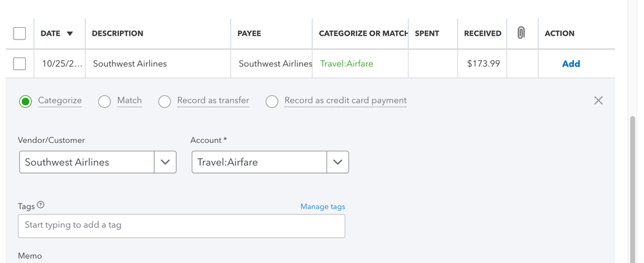Select the Match radio button
This screenshot has height=263, width=644.
coord(105,101)
